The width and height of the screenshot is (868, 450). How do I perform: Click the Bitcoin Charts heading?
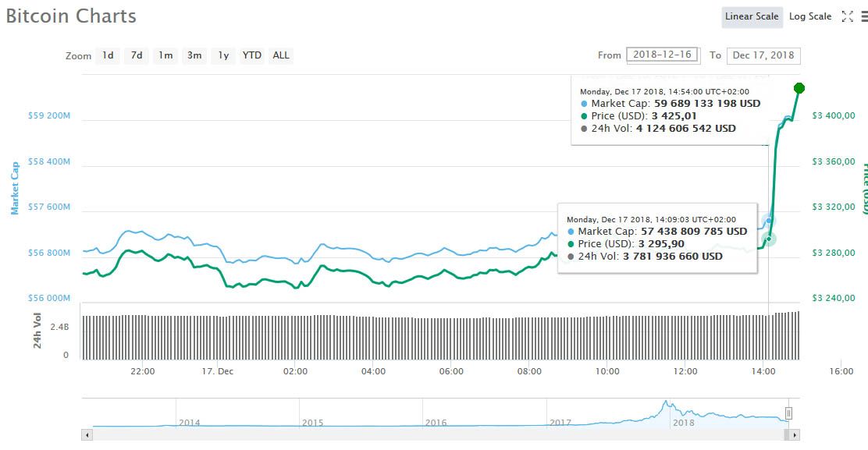(x=71, y=16)
